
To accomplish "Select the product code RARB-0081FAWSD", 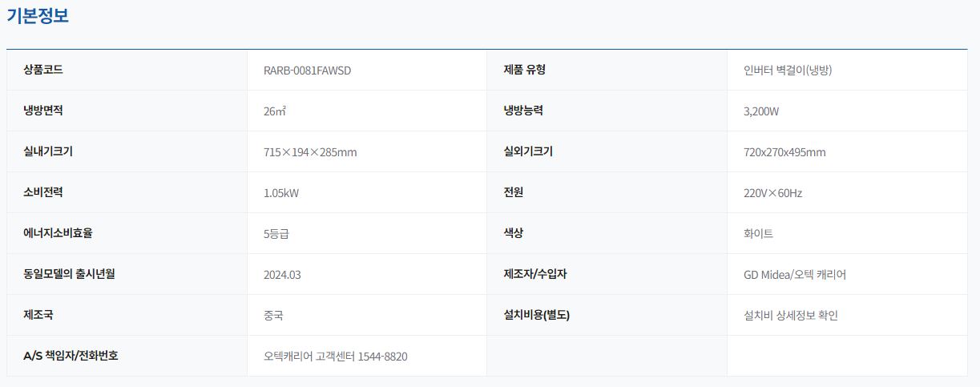I will point(307,71).
